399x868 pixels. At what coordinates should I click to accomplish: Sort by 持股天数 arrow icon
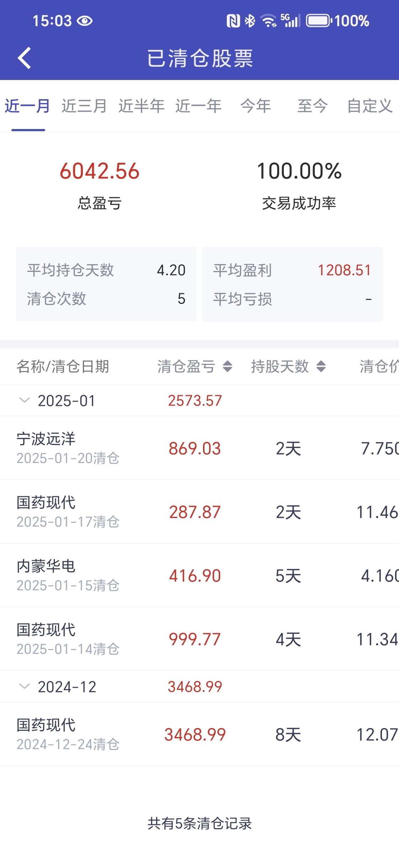tap(321, 366)
